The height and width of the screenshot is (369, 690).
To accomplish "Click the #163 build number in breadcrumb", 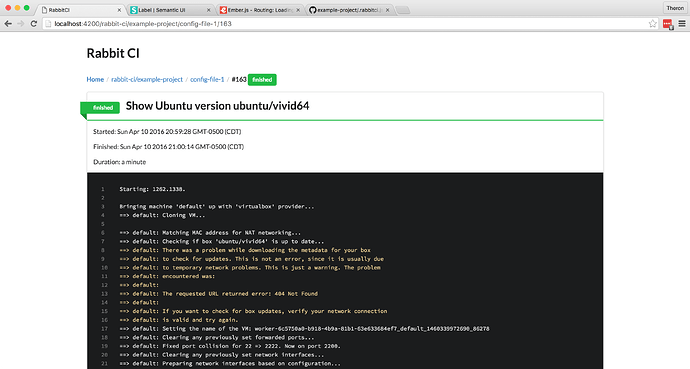I will click(x=239, y=80).
